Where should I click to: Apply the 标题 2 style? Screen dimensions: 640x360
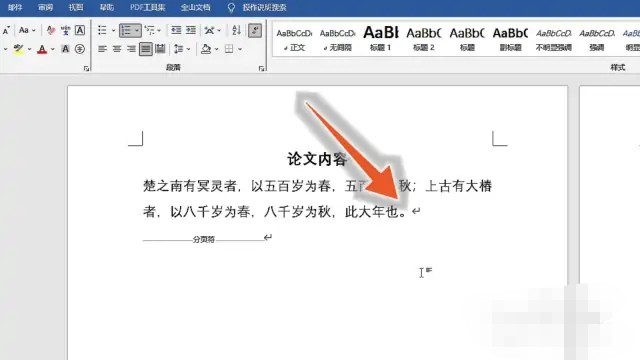coord(424,40)
